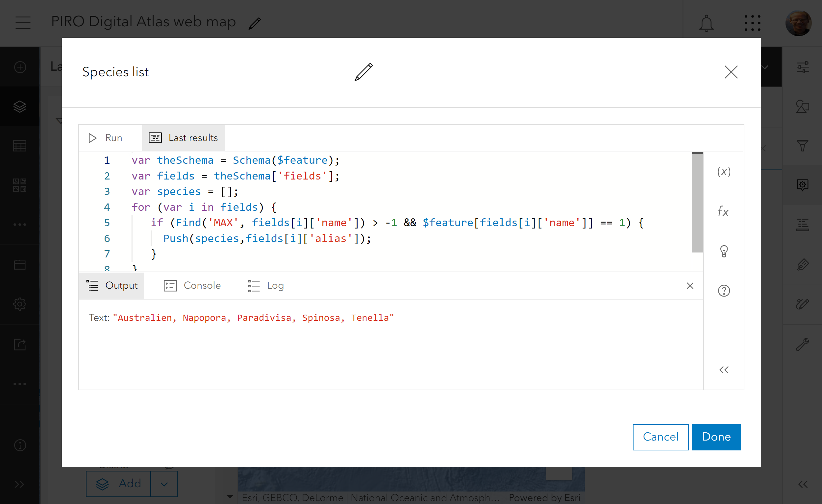Open the Add layer dropdown arrow
Screen dimensions: 822x504
click(x=164, y=484)
